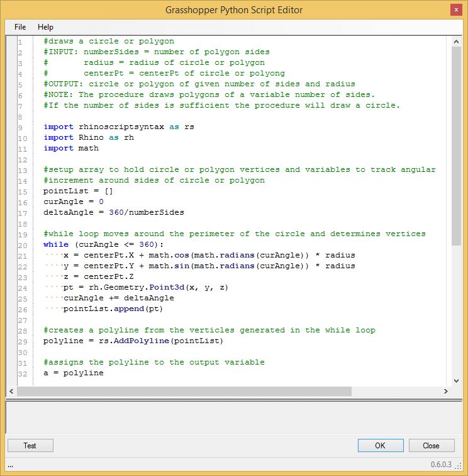Click the ellipsis in the status bar
Screen dimensions: 468x476
10,466
